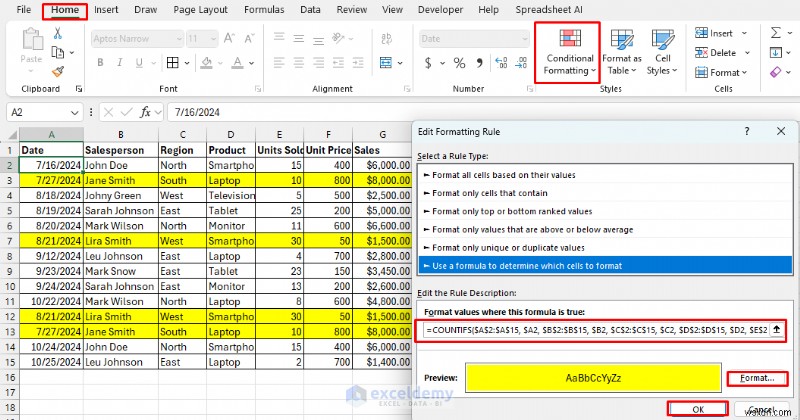Switch to the Insert tab
Screen dimensions: 800x420
(106, 10)
